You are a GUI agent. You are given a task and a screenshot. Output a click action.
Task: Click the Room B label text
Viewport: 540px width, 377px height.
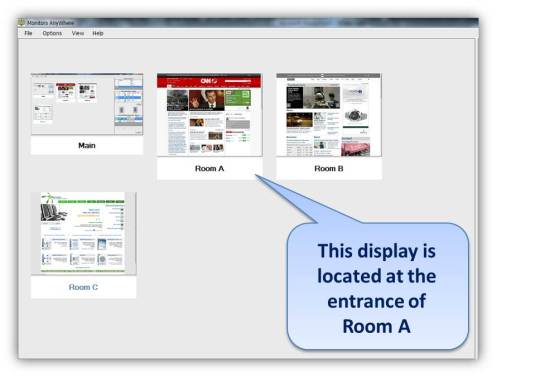[329, 168]
